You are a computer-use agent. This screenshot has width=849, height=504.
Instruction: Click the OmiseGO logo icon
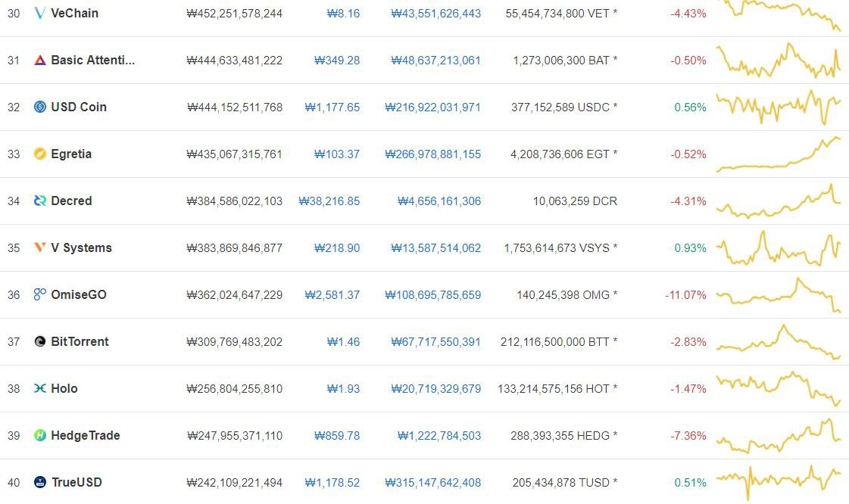39,294
